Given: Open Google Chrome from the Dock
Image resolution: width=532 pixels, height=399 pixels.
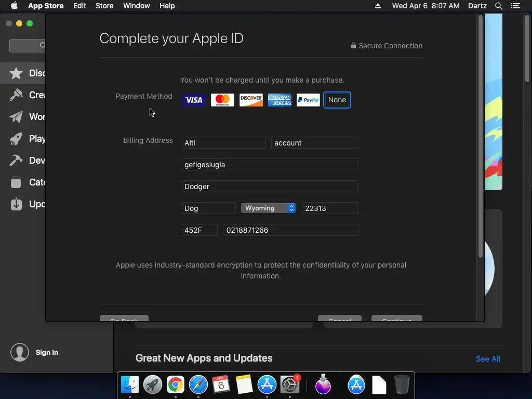Looking at the screenshot, I should (176, 385).
